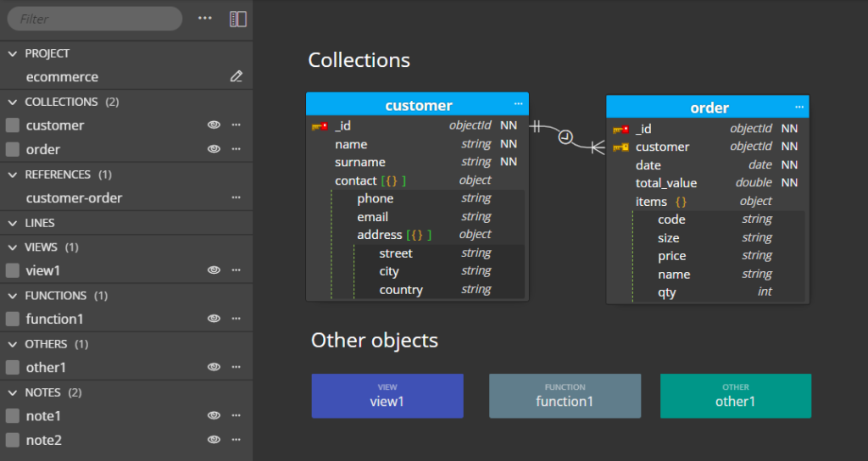The width and height of the screenshot is (868, 461).
Task: Open more options for customer-order reference
Action: 236,197
